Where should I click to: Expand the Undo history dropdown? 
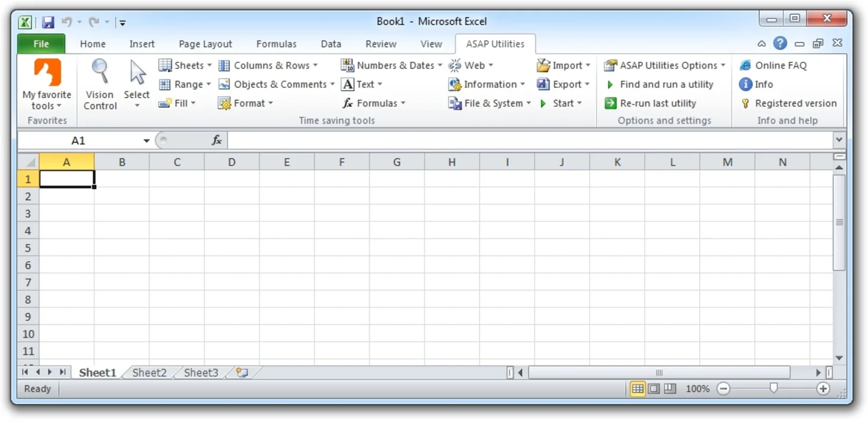(x=79, y=22)
